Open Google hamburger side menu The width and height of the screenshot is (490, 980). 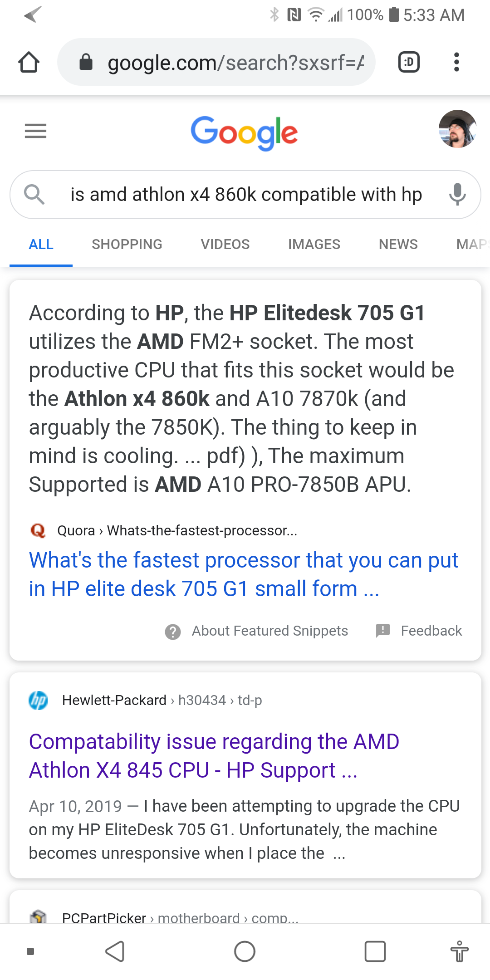click(35, 131)
